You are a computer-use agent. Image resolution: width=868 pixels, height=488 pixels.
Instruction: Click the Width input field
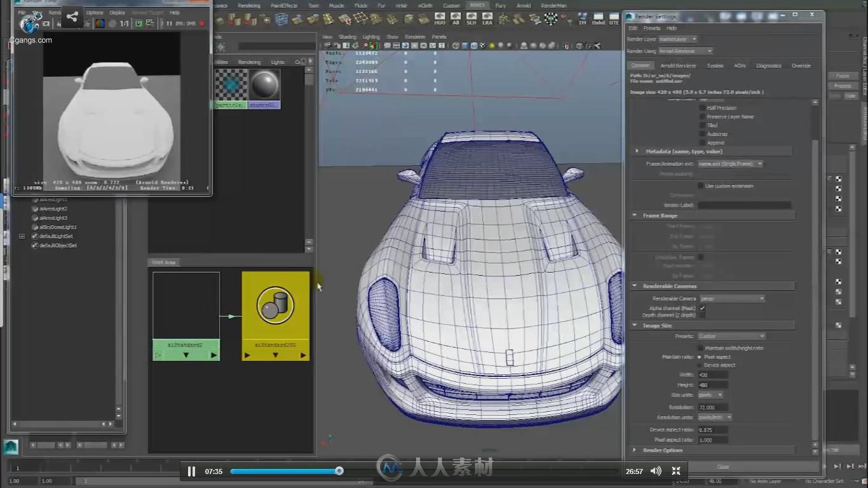712,375
